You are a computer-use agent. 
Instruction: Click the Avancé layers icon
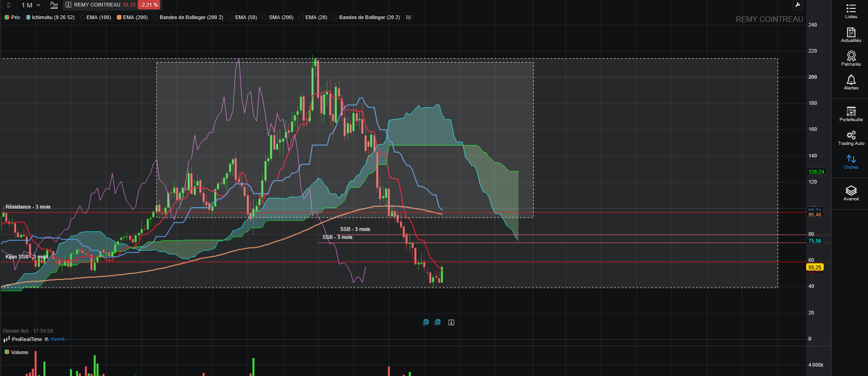point(851,193)
